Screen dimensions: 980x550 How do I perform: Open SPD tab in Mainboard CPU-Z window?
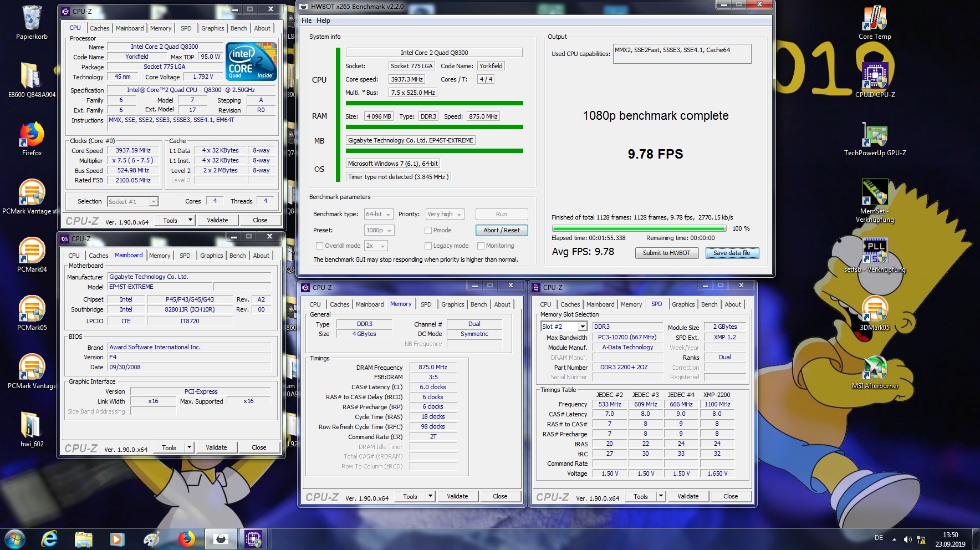[x=185, y=256]
